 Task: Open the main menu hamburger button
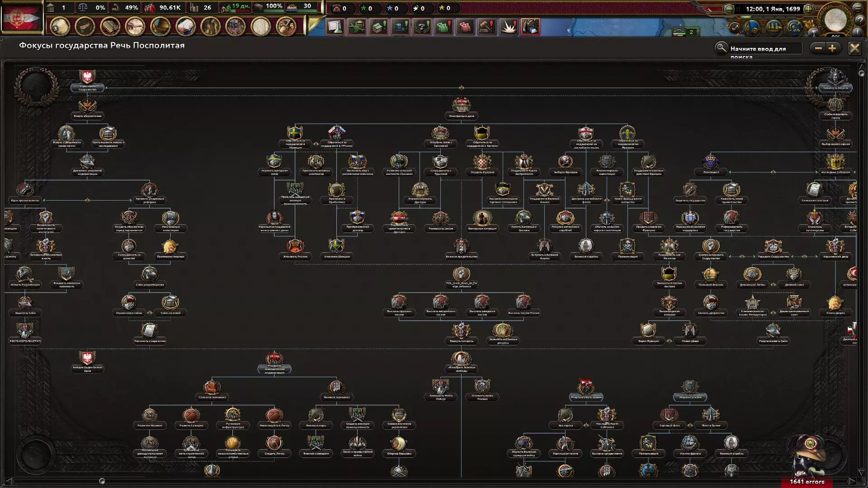pos(858,8)
